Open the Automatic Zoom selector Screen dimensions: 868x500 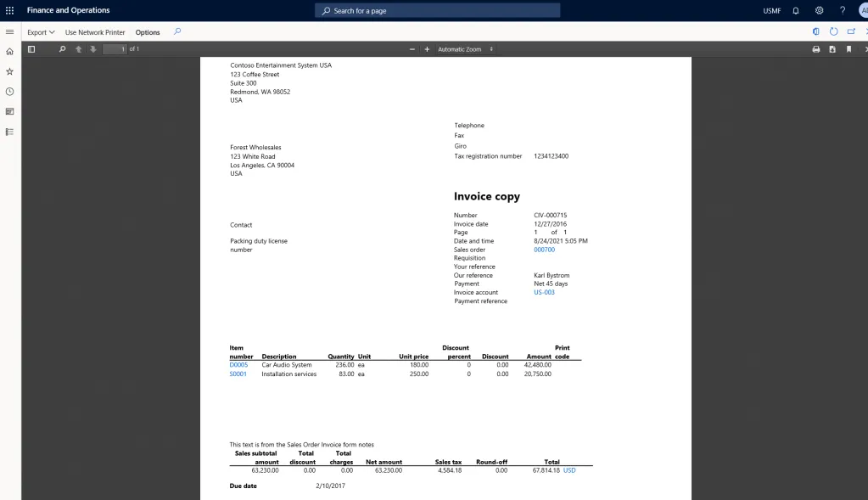point(464,48)
